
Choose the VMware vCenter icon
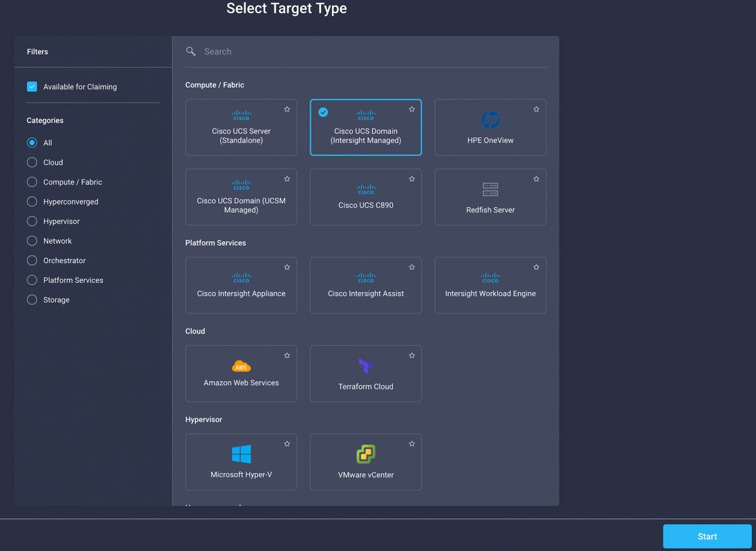pos(366,454)
